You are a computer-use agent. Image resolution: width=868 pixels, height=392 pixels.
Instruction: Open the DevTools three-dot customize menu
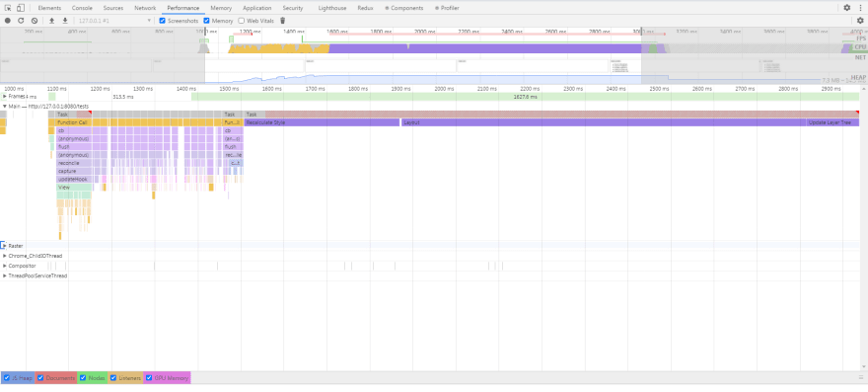click(x=860, y=8)
